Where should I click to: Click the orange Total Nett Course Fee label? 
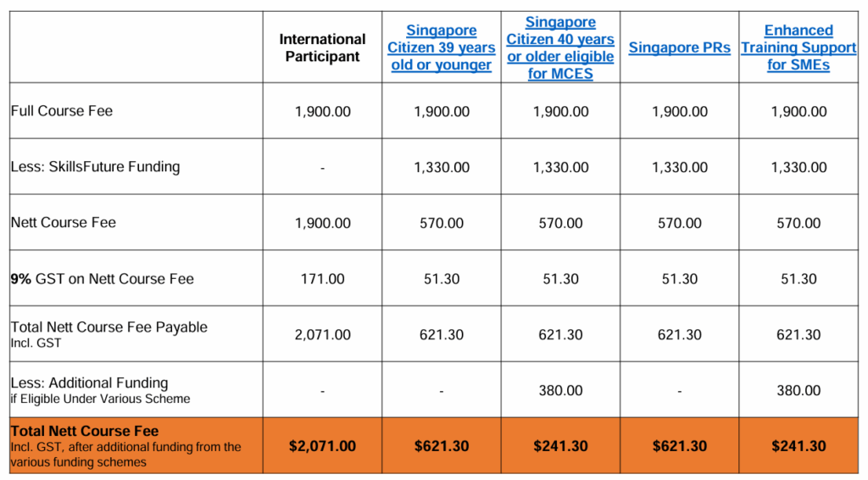click(85, 432)
